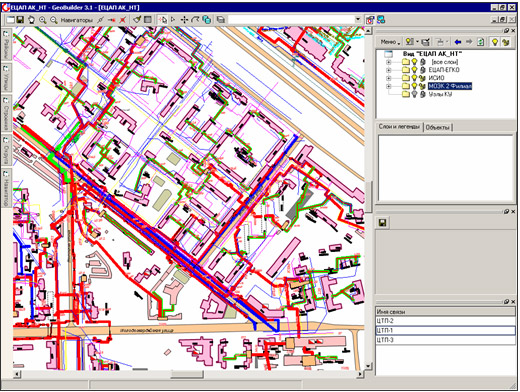Toggle the lightbulb of Узлы КУ layer

414,94
